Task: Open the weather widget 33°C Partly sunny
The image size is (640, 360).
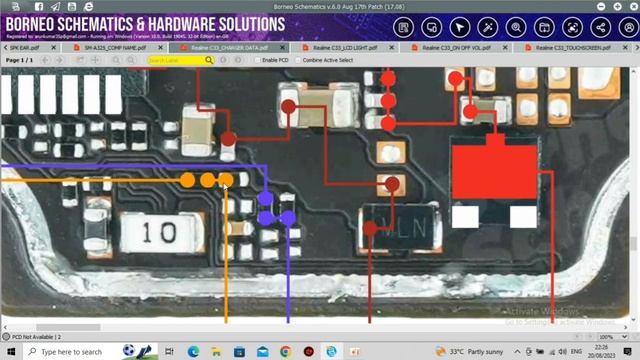Action: (469, 351)
